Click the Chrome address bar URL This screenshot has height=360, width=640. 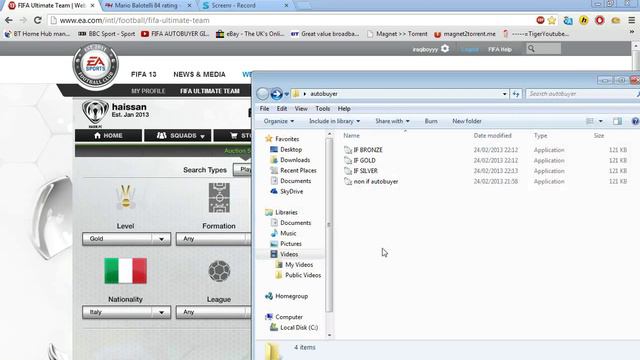coord(134,20)
